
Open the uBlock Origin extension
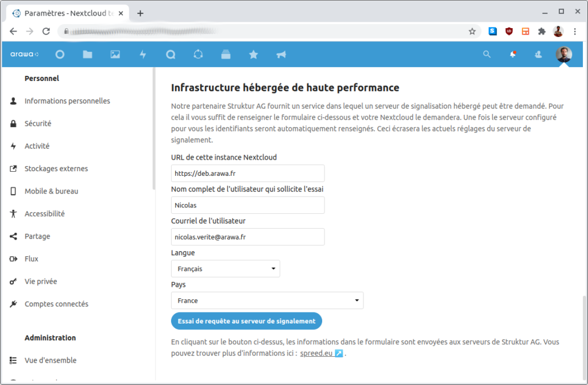tap(509, 32)
